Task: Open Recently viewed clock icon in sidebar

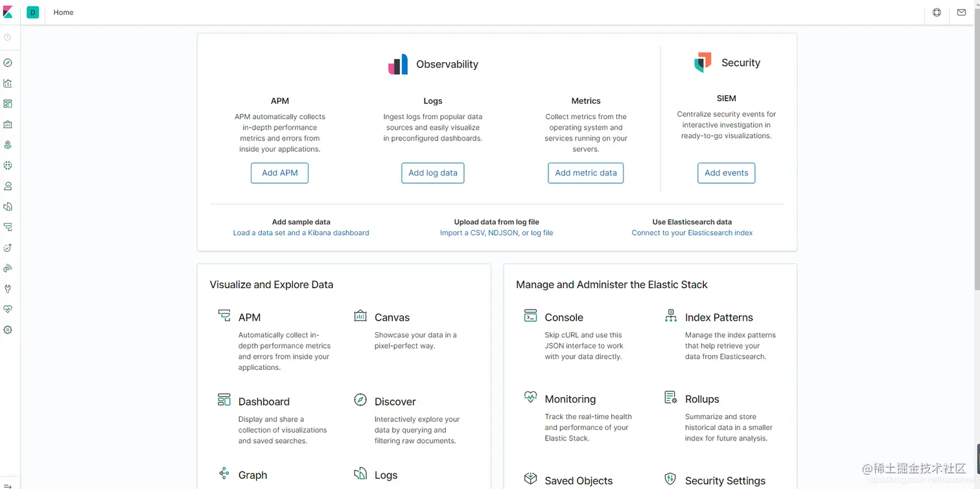Action: click(x=8, y=38)
